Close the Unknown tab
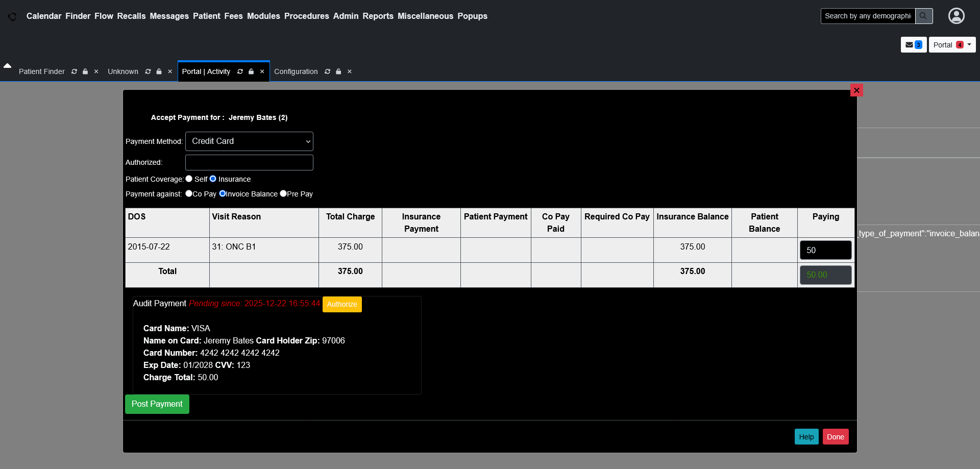 tap(170, 71)
